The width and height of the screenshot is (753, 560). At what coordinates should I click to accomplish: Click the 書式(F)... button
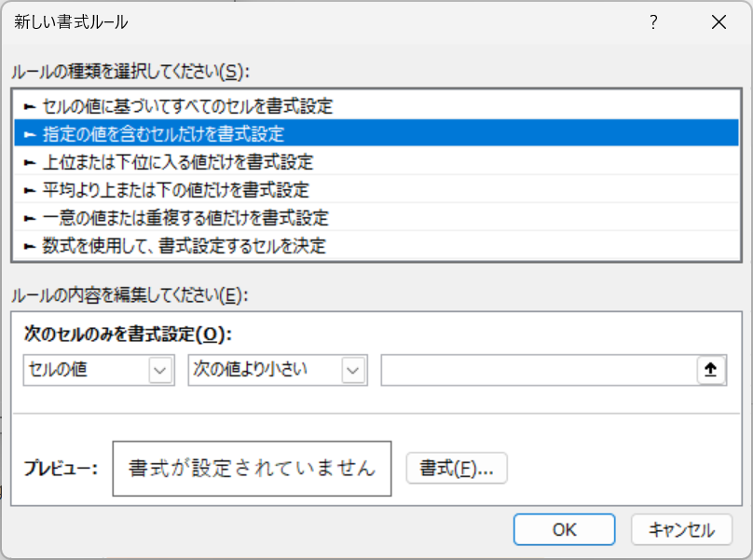coord(457,469)
